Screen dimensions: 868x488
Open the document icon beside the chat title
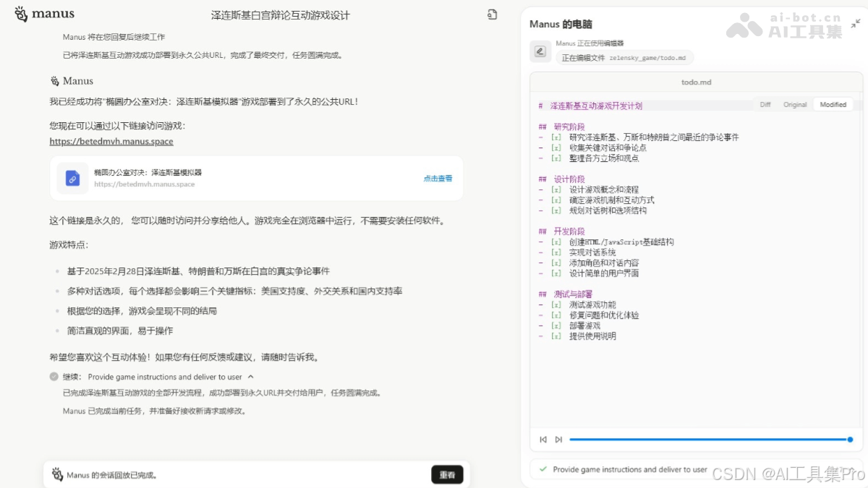click(493, 14)
